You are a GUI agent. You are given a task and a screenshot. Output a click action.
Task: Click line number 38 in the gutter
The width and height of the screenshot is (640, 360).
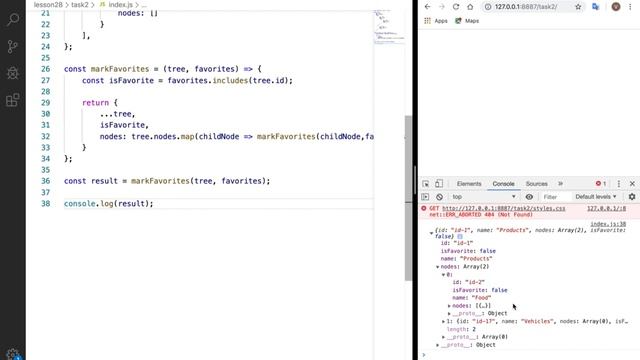pyautogui.click(x=45, y=203)
